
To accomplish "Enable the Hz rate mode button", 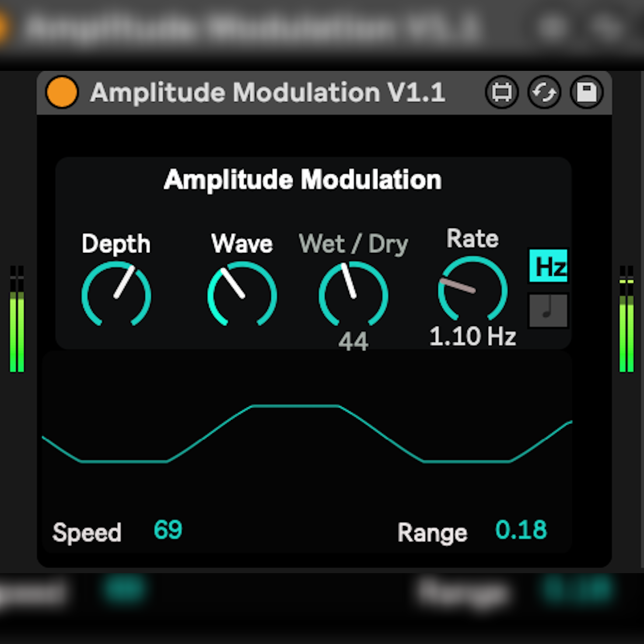I will (x=548, y=266).
